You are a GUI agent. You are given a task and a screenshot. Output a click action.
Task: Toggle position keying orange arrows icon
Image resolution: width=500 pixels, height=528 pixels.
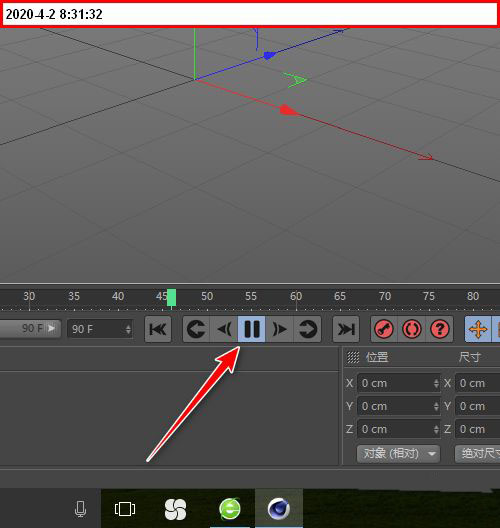(x=478, y=329)
